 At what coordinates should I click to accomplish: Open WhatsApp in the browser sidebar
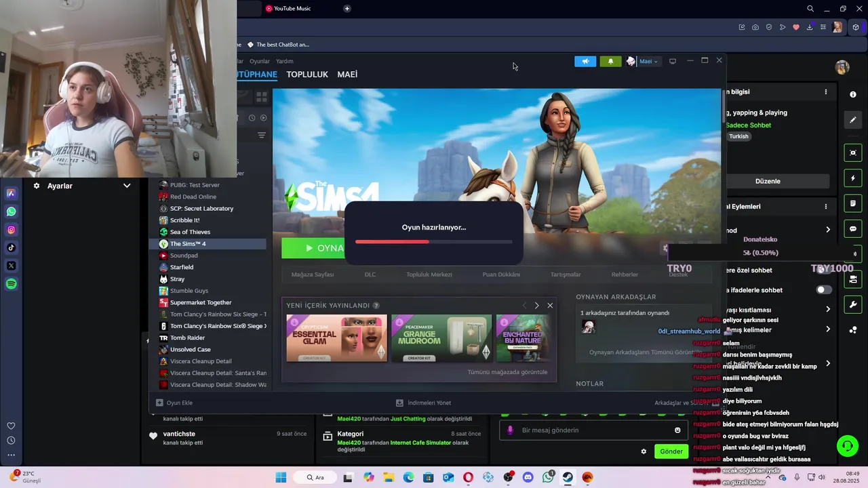[12, 211]
